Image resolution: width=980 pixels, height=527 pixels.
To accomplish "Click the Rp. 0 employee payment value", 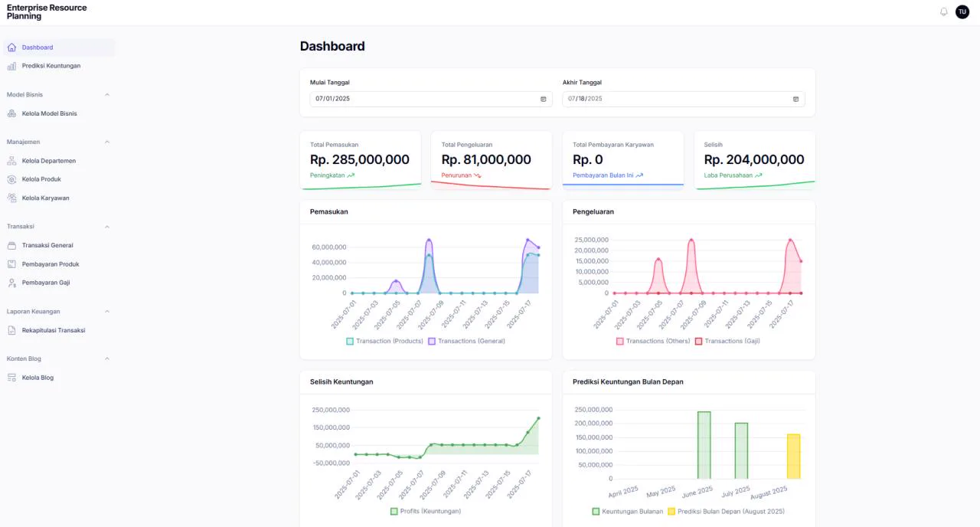I will tap(588, 159).
